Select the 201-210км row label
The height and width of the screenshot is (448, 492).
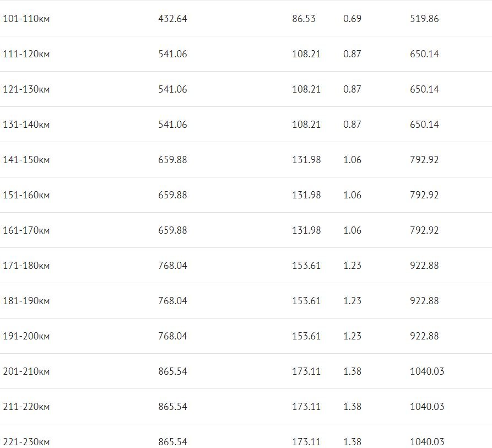pos(26,371)
